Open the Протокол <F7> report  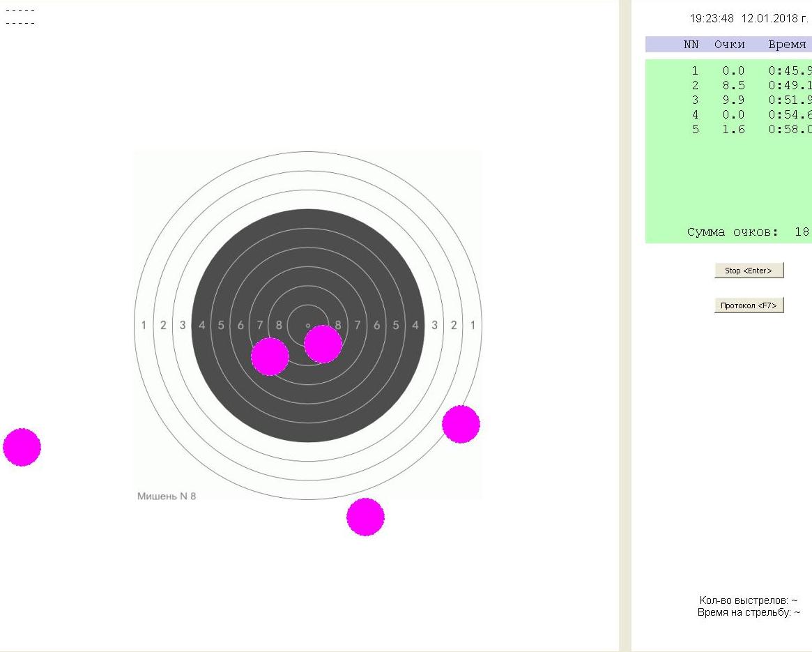(x=749, y=305)
